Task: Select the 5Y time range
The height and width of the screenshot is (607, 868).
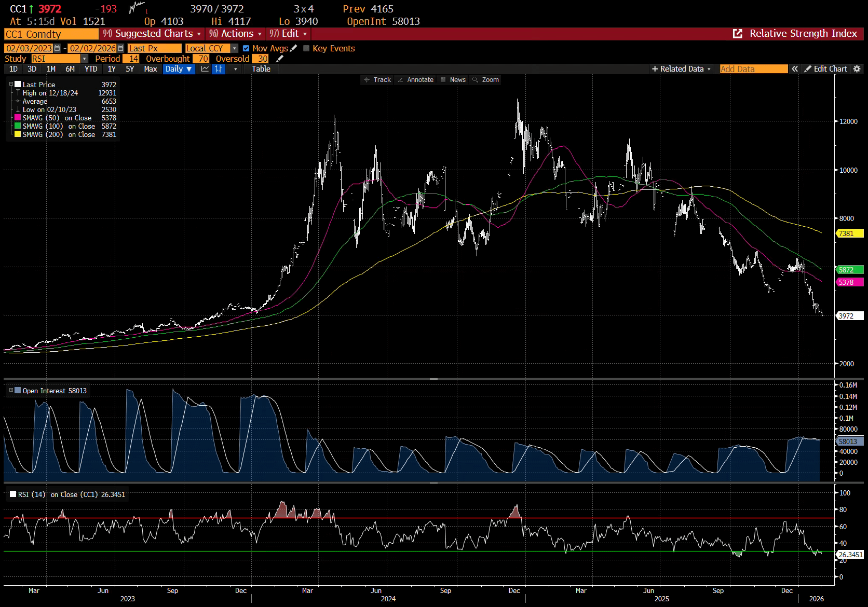Action: pyautogui.click(x=130, y=69)
